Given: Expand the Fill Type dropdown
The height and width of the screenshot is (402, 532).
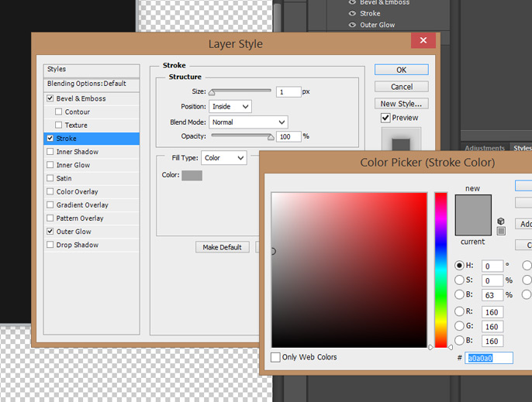Looking at the screenshot, I should click(223, 158).
